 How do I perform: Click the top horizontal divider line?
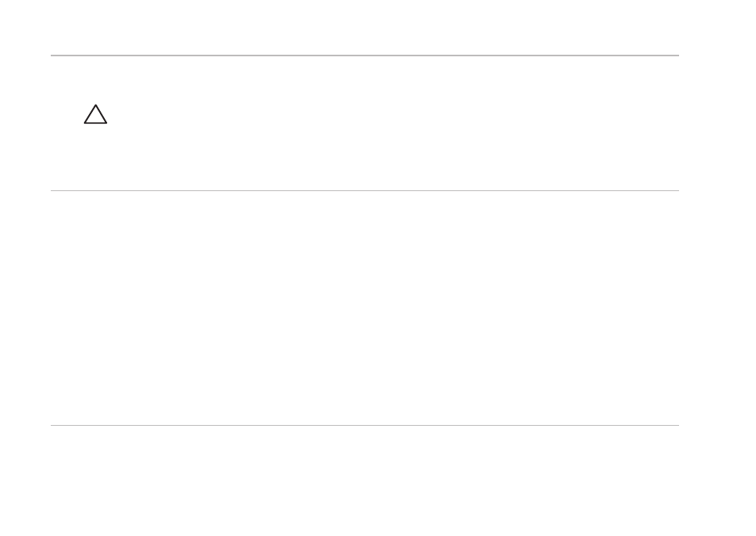(364, 56)
